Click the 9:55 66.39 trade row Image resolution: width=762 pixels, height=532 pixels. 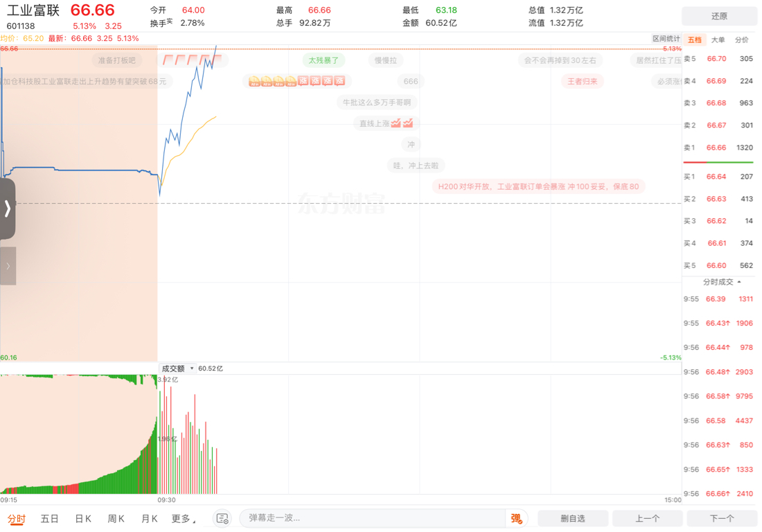(718, 299)
